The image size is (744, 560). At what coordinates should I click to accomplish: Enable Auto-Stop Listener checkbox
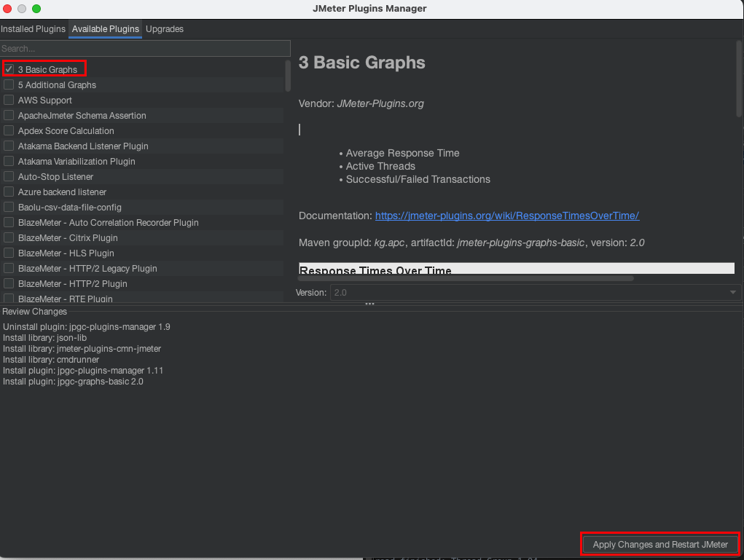click(x=9, y=176)
